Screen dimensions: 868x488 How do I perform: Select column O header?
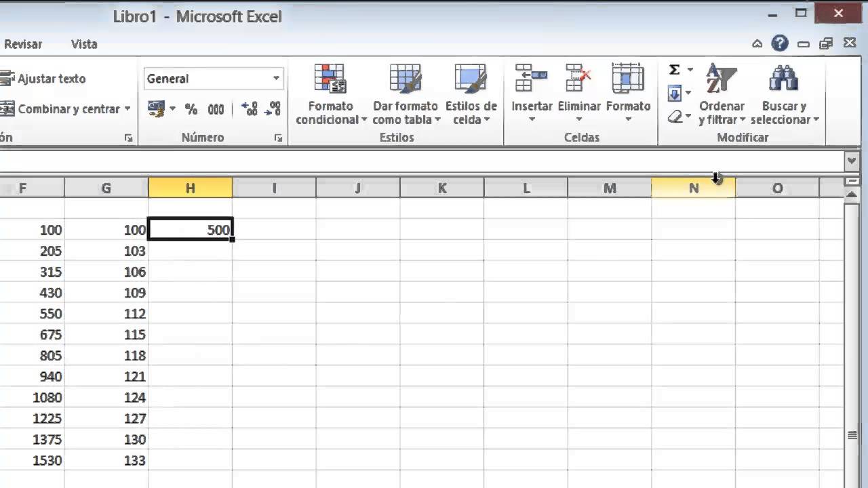point(778,188)
